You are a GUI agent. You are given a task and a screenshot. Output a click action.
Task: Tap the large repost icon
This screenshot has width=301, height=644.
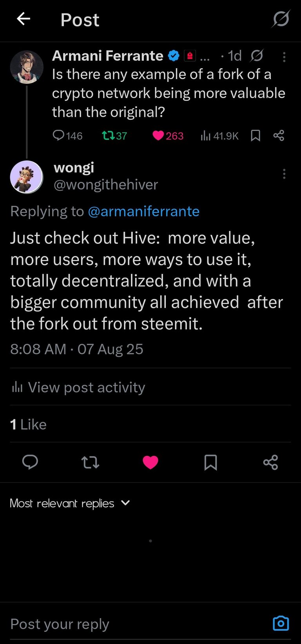[90, 463]
